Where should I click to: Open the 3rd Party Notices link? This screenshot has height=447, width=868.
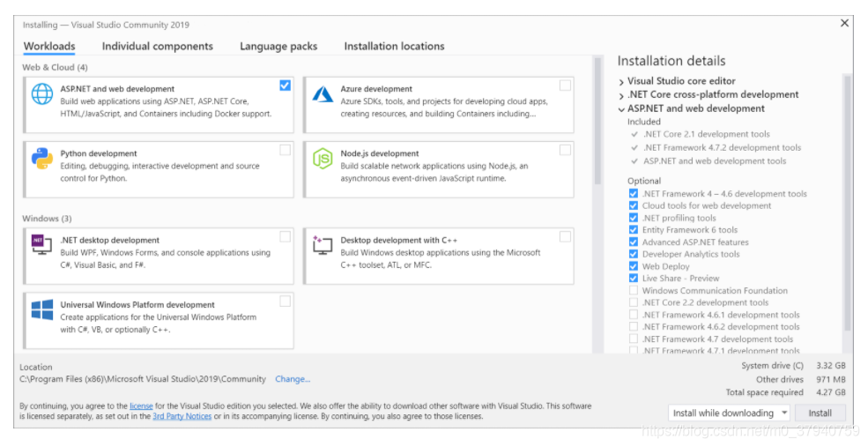coord(182,416)
